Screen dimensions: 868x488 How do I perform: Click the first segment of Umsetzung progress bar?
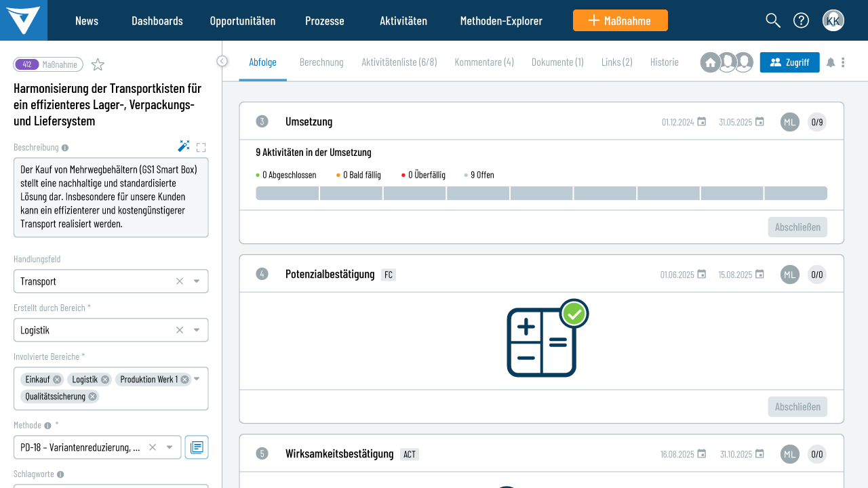coord(287,193)
